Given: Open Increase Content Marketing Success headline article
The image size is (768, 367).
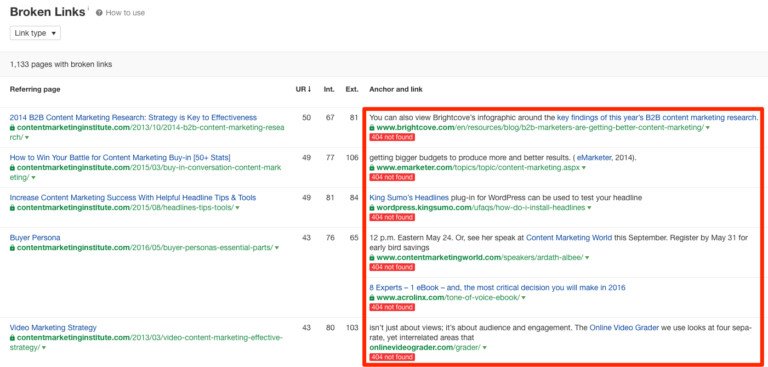Looking at the screenshot, I should click(x=133, y=197).
